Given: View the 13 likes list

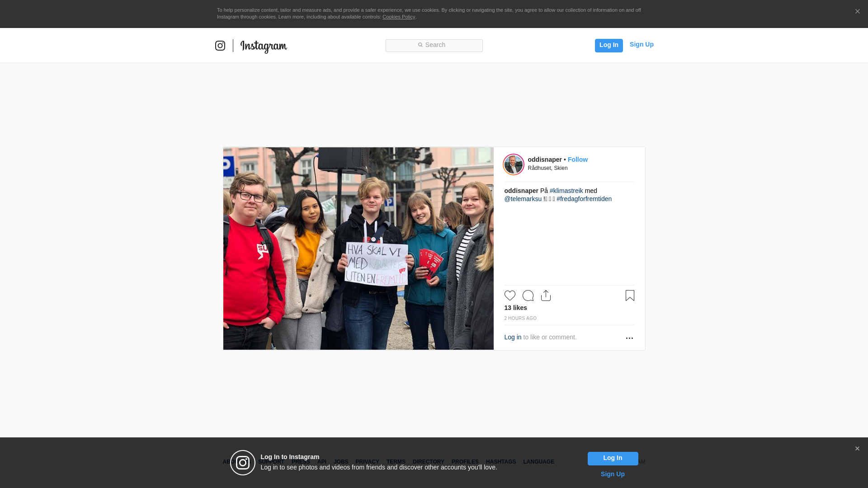Looking at the screenshot, I should pyautogui.click(x=515, y=308).
